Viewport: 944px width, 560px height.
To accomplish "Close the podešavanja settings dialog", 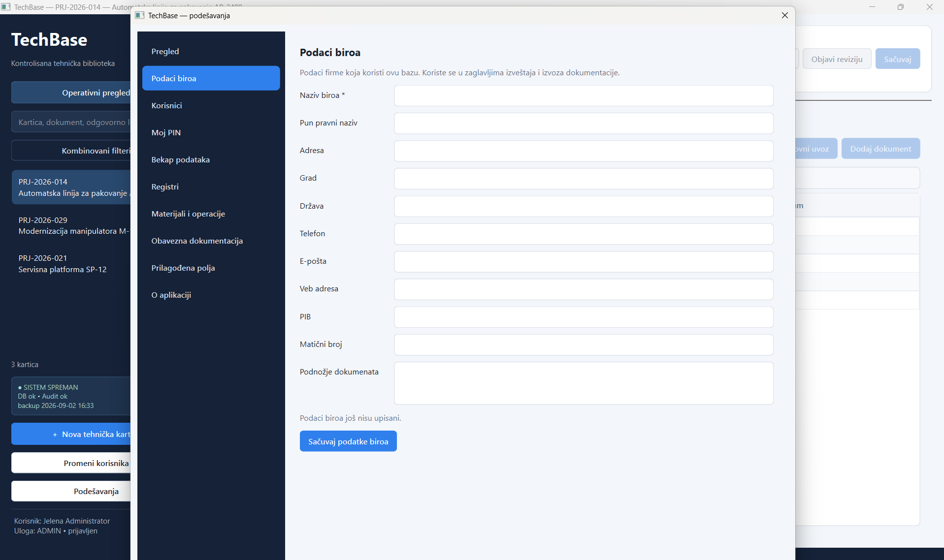I will (x=785, y=15).
